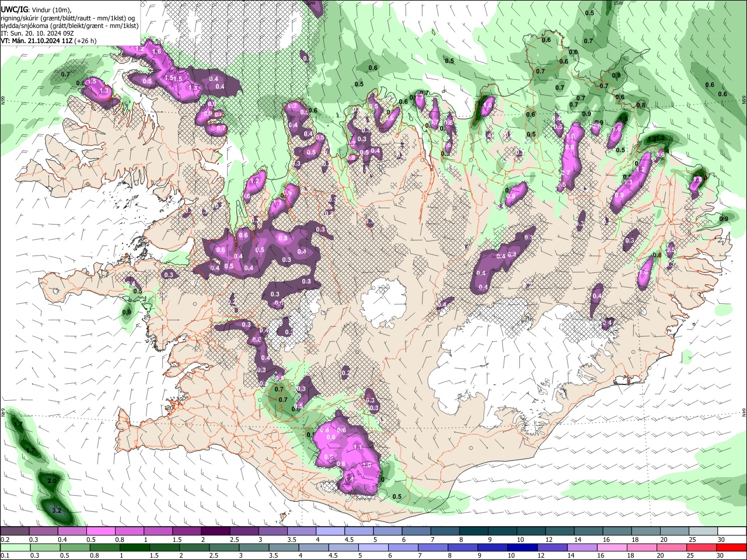The image size is (747, 560).
Task: Click the 'Vindur (10m)' header text
Action: tap(51, 10)
